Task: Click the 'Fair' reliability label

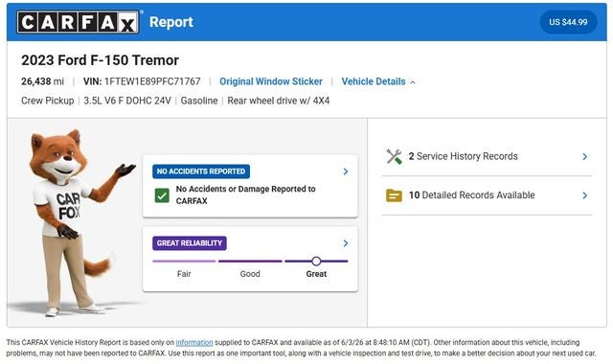Action: click(x=184, y=274)
